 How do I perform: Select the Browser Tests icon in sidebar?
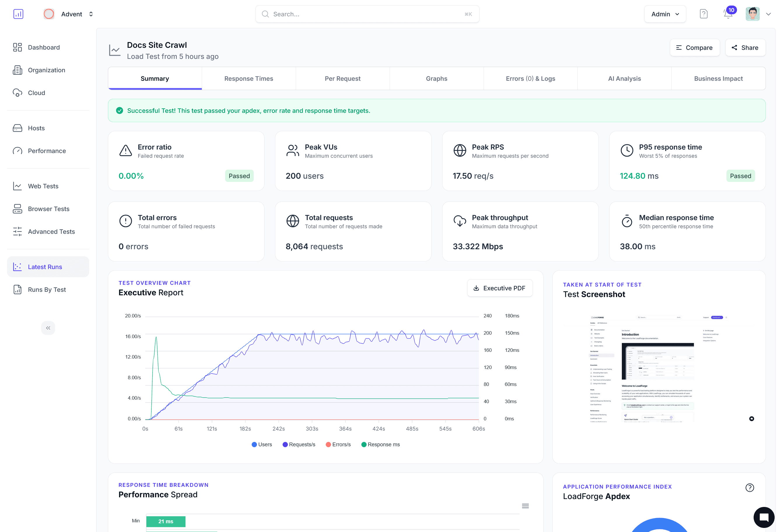pos(18,209)
